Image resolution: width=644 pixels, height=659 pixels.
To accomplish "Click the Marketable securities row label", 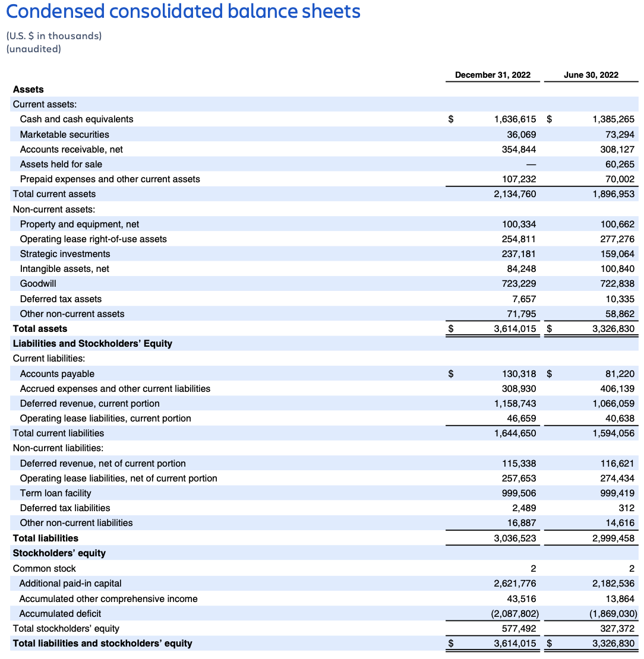I will point(65,135).
